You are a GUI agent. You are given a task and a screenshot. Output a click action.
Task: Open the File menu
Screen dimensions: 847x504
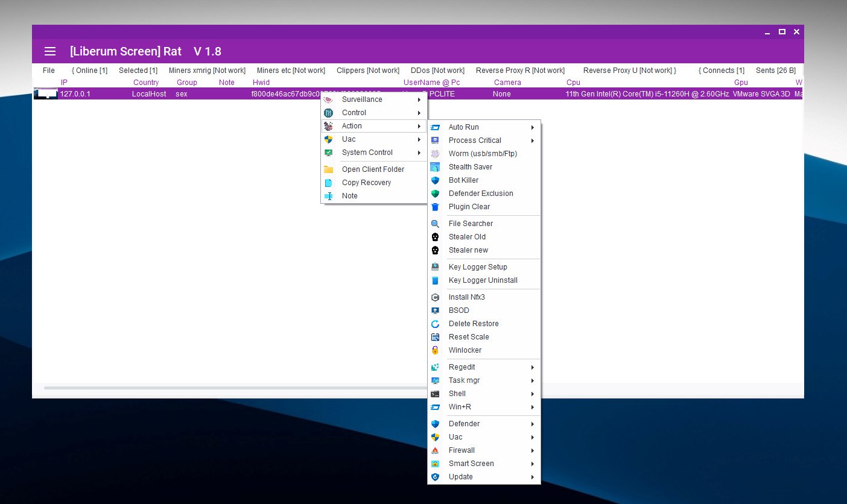(x=49, y=71)
